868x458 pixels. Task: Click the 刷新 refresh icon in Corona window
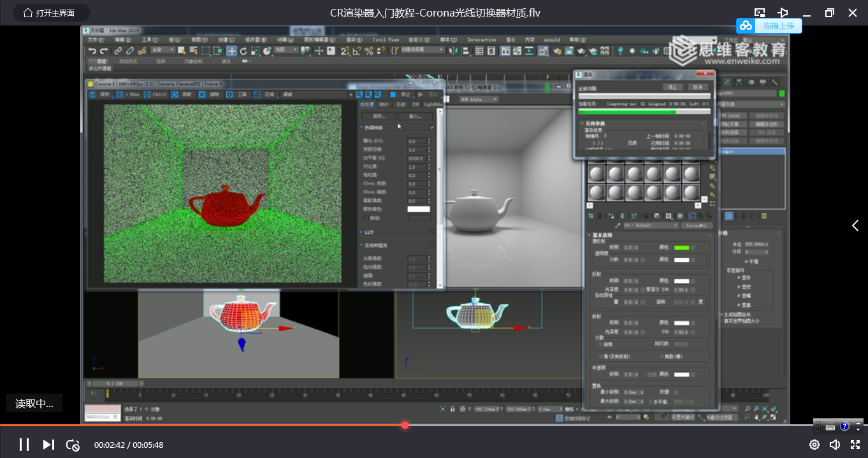174,94
